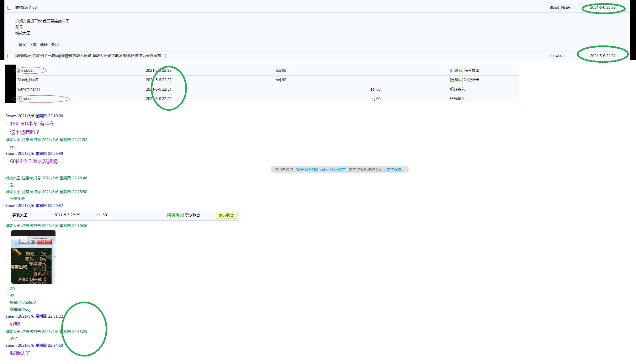Image resolution: width=636 pixels, height=364 pixels.
Task: Click the 转发 (forward) link
Action: pos(22,45)
